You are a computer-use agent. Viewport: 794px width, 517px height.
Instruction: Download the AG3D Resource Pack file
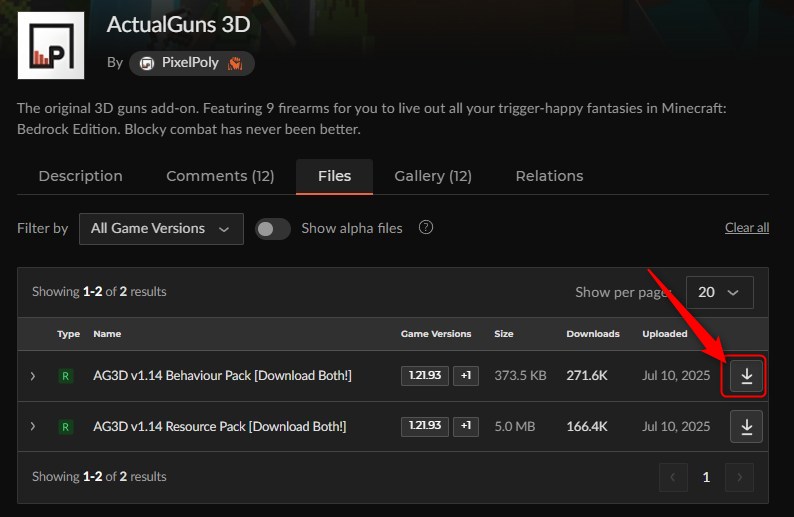click(746, 427)
